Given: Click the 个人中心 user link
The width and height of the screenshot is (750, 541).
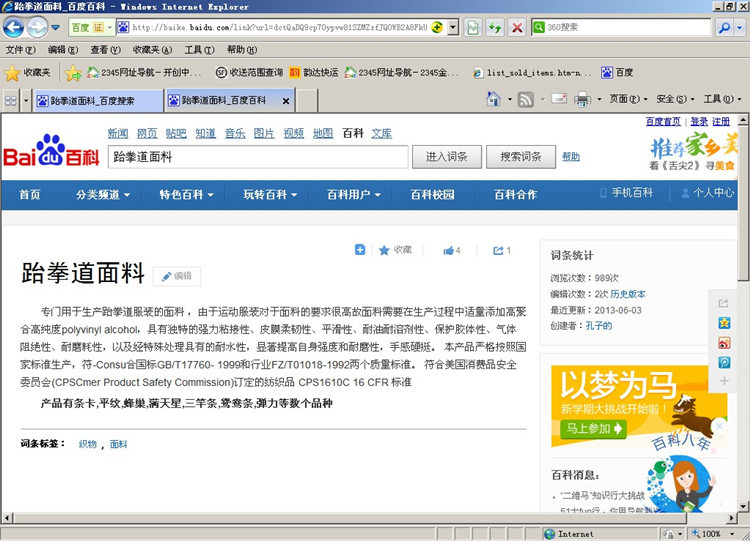Looking at the screenshot, I should 707,193.
